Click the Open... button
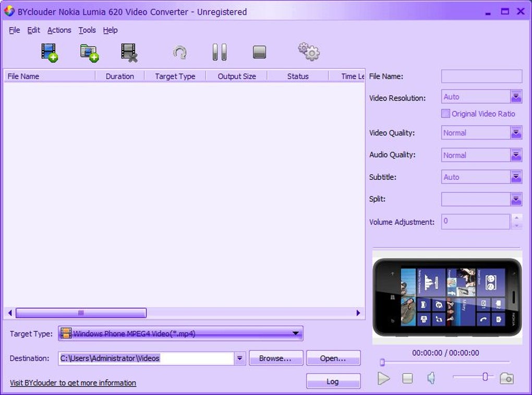532x395 pixels. 333,358
